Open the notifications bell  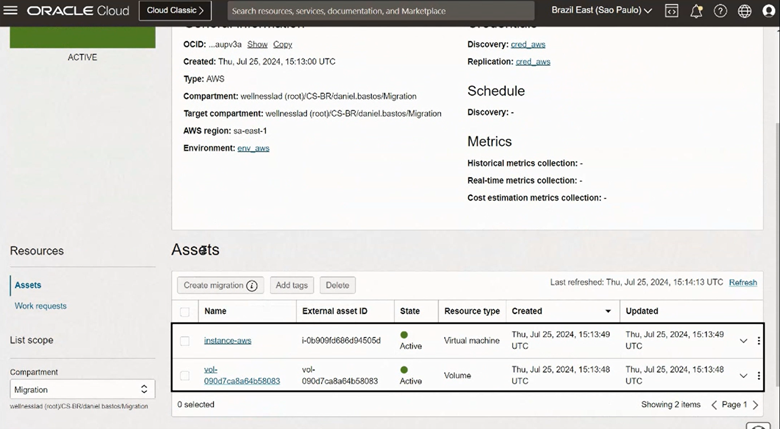(696, 11)
